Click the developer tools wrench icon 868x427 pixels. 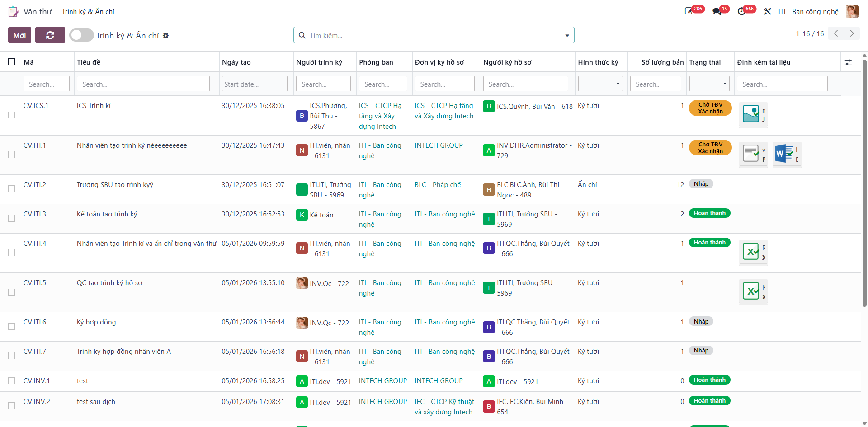coord(768,11)
